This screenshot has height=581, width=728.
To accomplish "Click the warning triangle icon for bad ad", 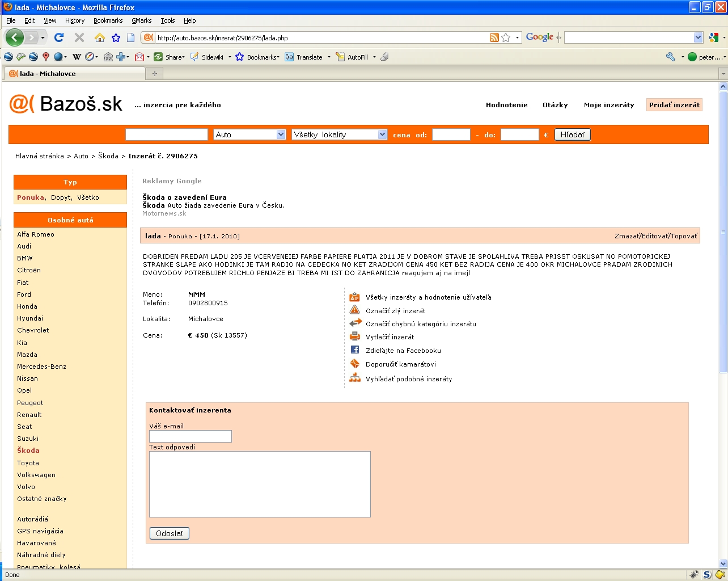I will click(355, 310).
